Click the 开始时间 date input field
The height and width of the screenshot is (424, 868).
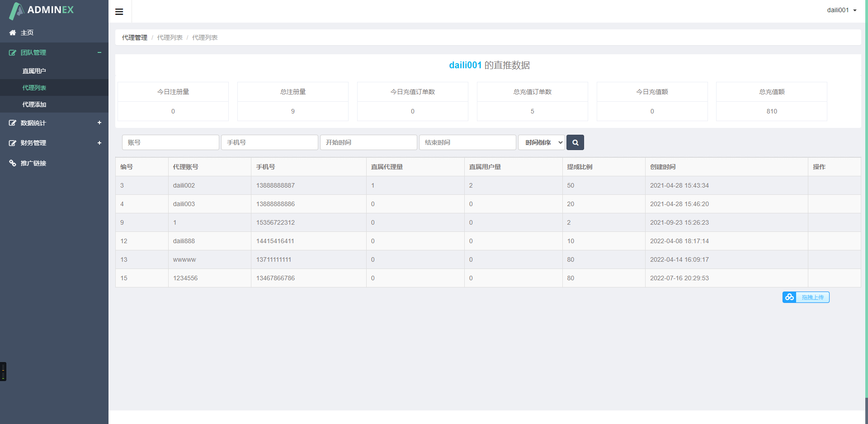click(x=368, y=142)
